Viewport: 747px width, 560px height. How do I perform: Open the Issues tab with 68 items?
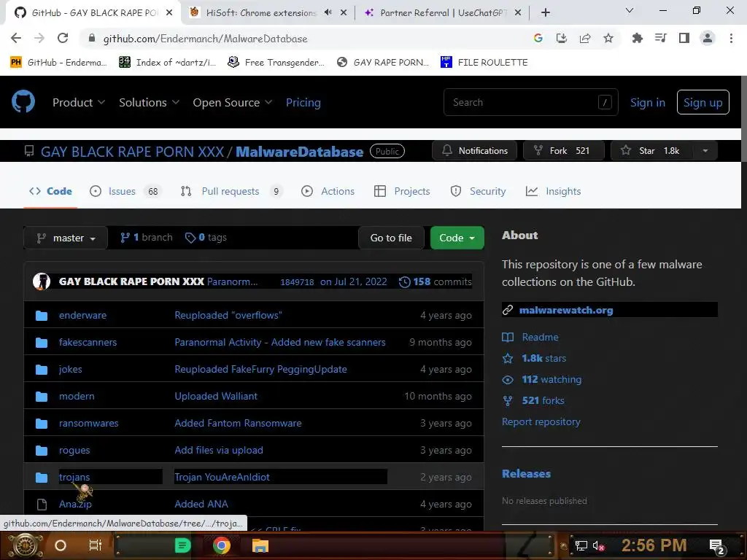tap(125, 192)
